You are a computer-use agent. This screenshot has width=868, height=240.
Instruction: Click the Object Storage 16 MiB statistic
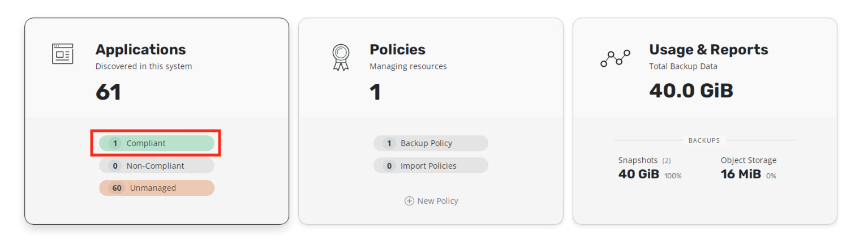(741, 174)
